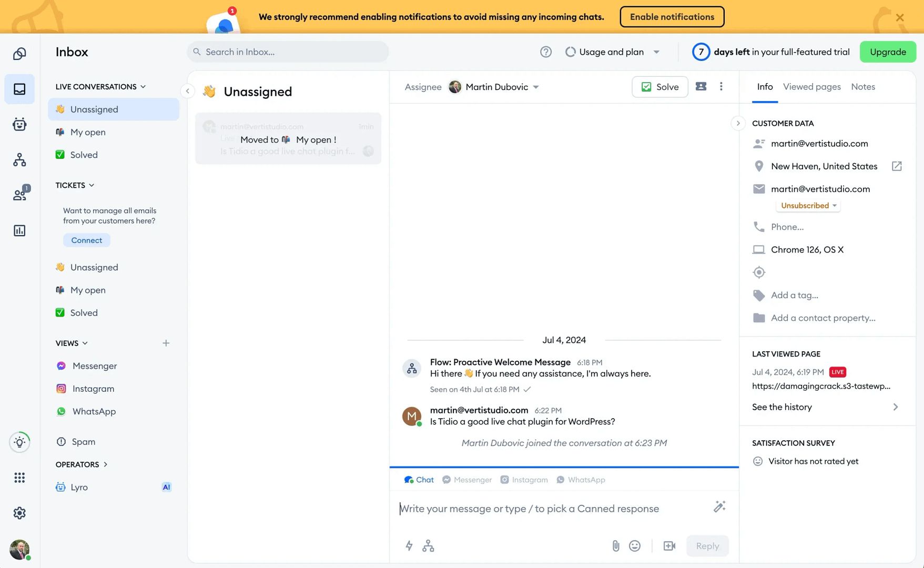
Task: Open the Instagram view
Action: point(114,389)
